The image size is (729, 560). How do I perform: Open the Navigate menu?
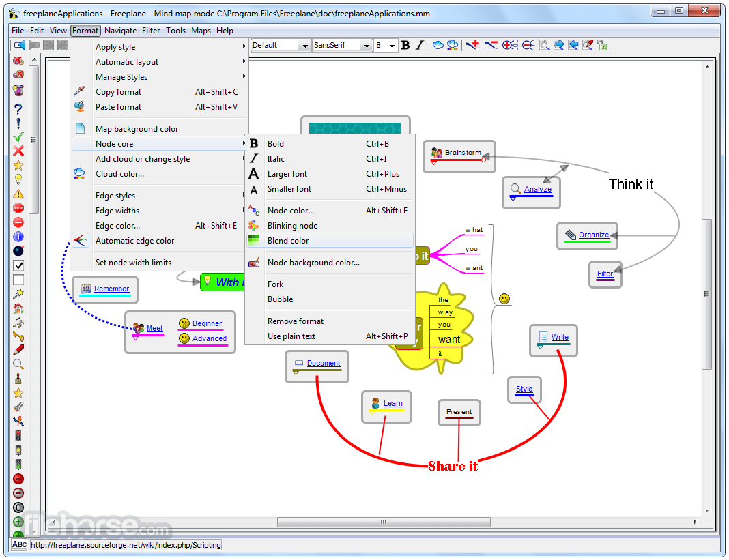coord(120,31)
